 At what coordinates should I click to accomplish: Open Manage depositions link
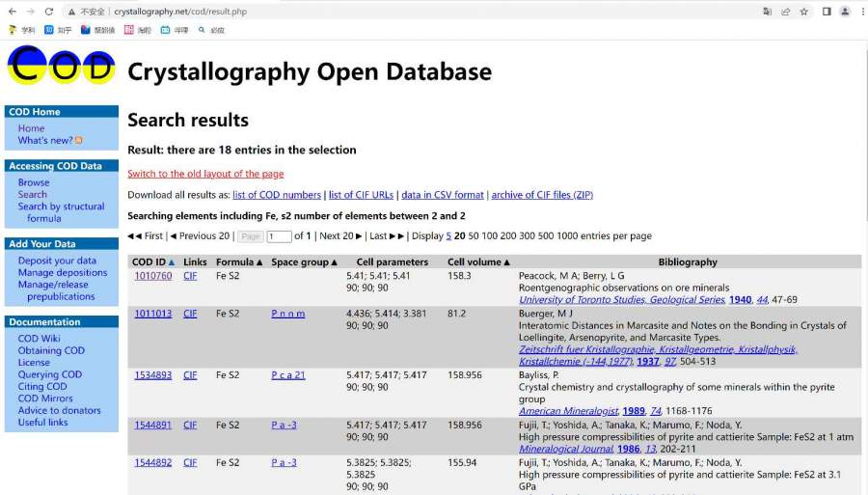coord(63,273)
